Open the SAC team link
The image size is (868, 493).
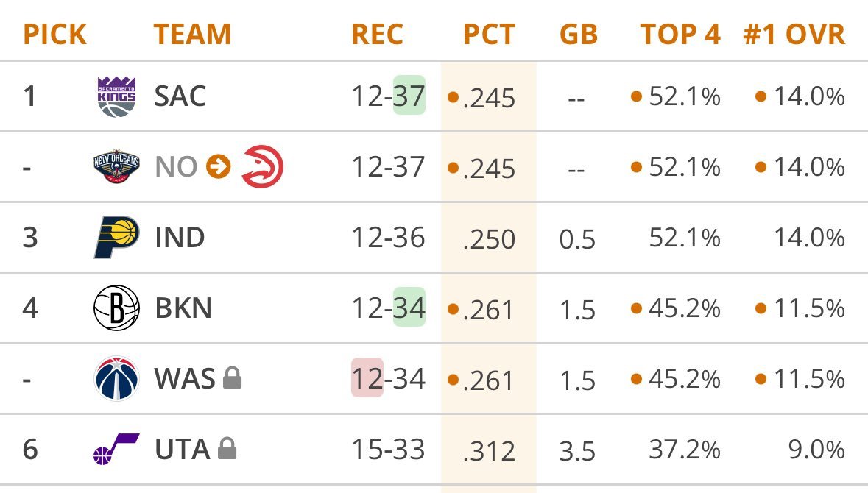coord(180,96)
